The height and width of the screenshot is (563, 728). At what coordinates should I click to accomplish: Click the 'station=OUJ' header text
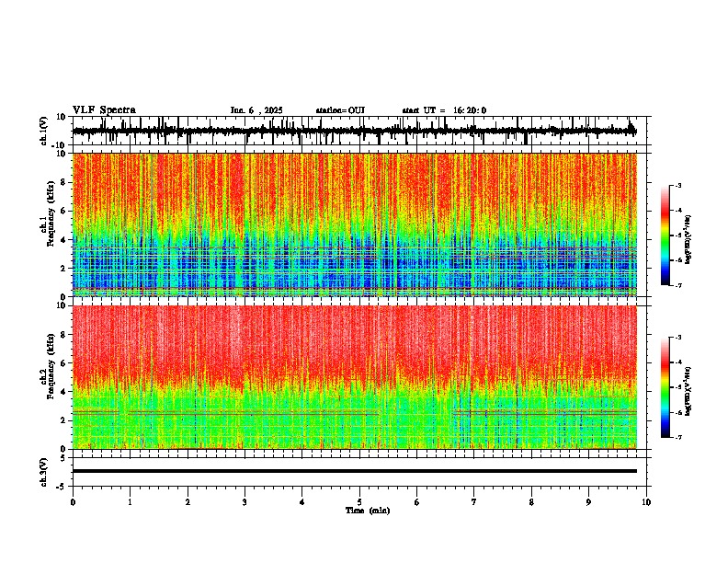[340, 110]
